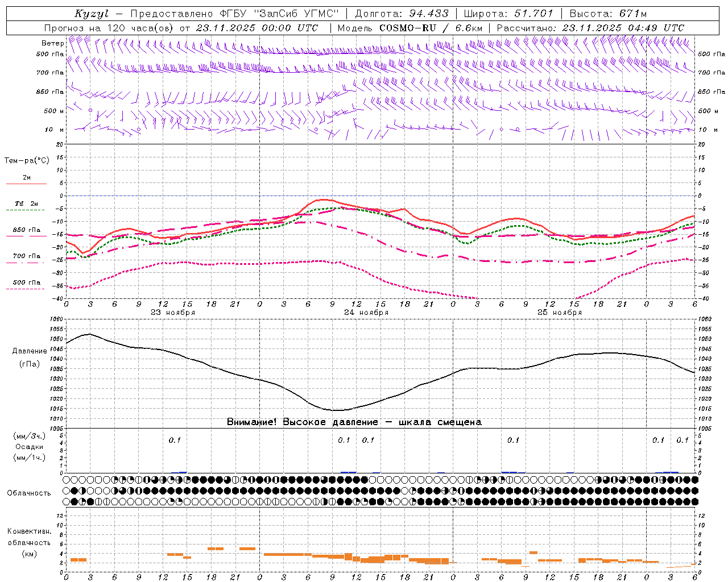Image resolution: width=728 pixels, height=582 pixels.
Task: Click the date label "24 ноября"
Action: point(366,313)
